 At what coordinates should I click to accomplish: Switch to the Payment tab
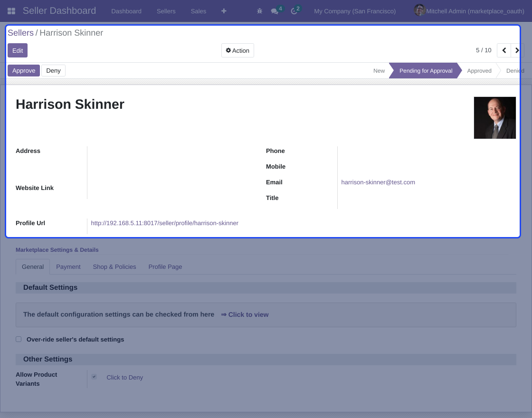point(68,266)
